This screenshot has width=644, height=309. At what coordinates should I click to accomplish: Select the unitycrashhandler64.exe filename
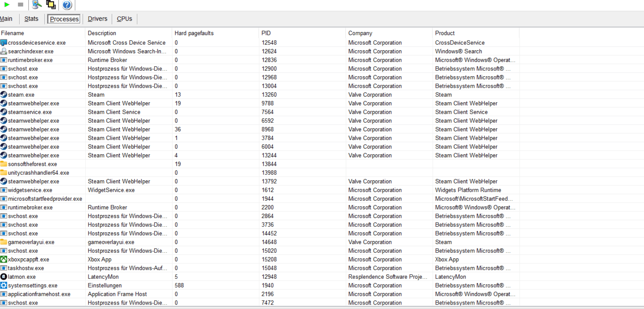39,173
